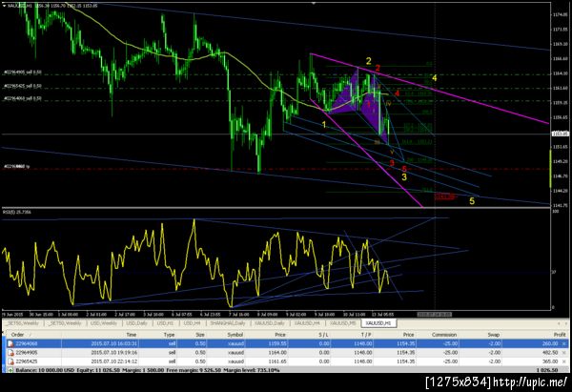Screen dimensions: 572x392
Task: Click the sell order icon for 22964068
Action: pyautogui.click(x=10, y=343)
